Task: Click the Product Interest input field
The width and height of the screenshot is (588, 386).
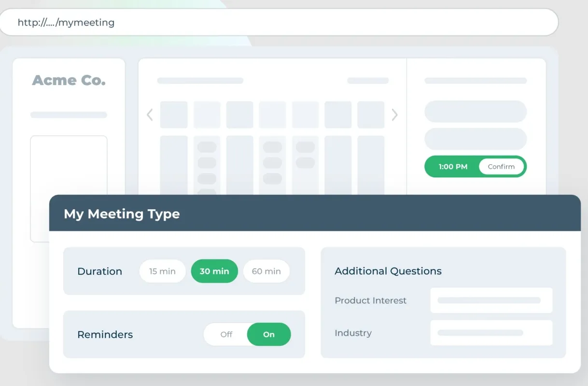Action: [x=491, y=300]
